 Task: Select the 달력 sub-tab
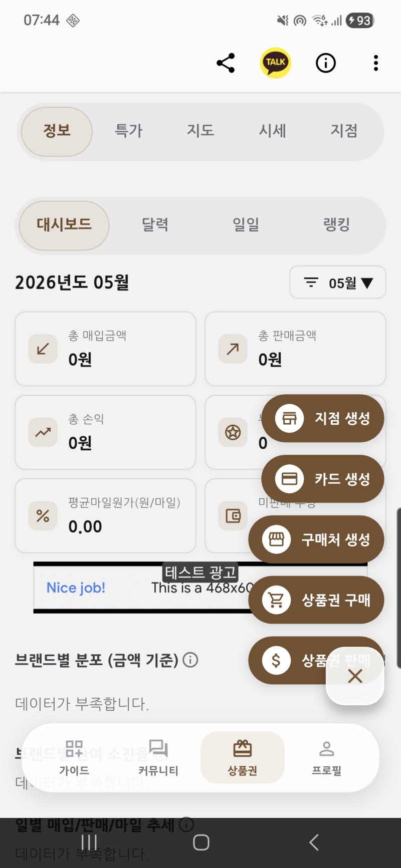pos(155,225)
